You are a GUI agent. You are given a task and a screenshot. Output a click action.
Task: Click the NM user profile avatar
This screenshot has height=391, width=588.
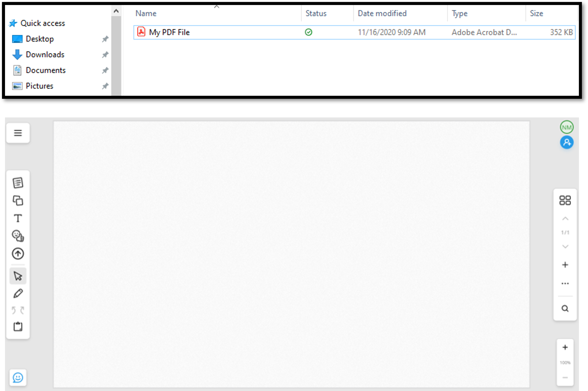click(566, 127)
